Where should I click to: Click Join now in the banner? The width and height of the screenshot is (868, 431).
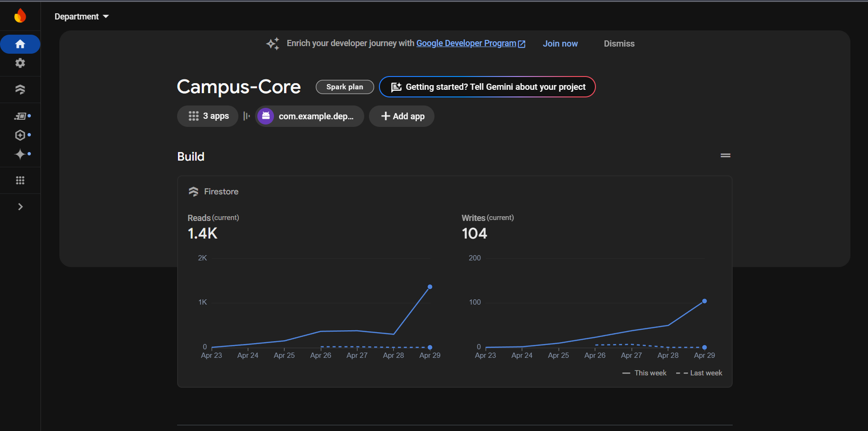pyautogui.click(x=560, y=44)
